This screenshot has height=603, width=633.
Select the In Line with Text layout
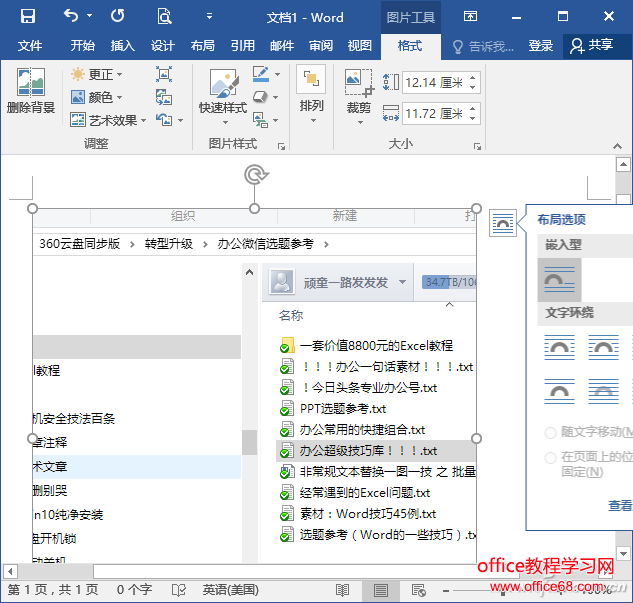(560, 280)
